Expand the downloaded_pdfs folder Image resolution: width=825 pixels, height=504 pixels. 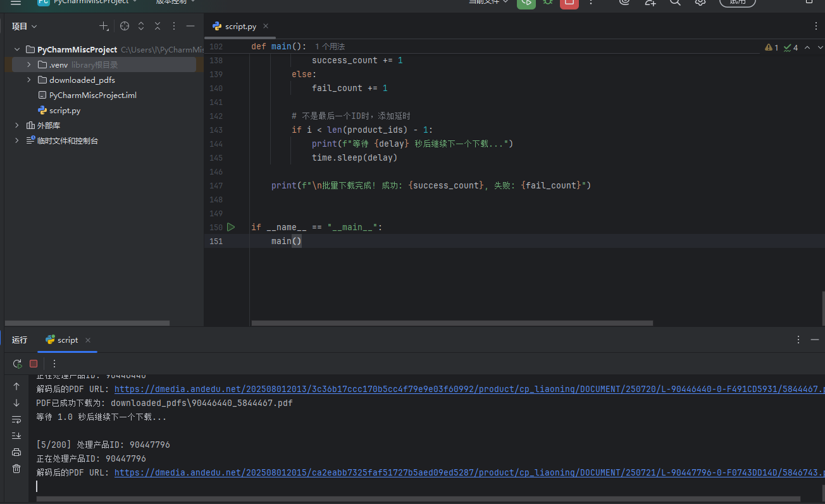coord(28,80)
